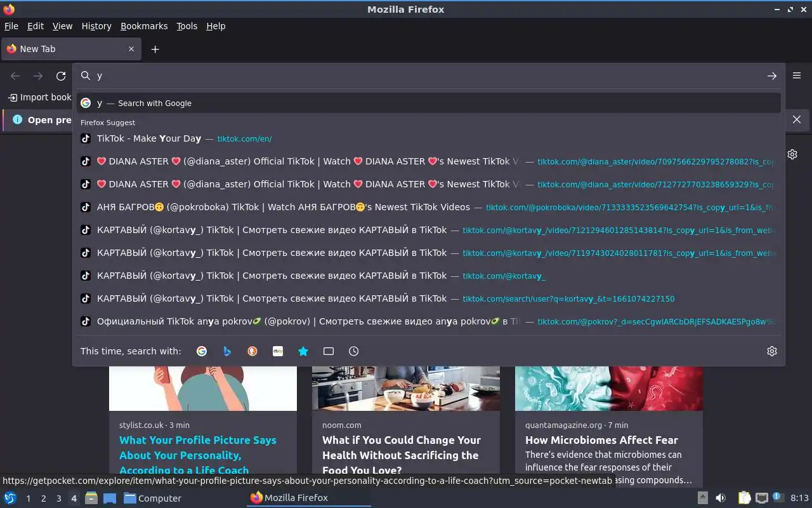
Task: Open the Tools menu
Action: [187, 26]
